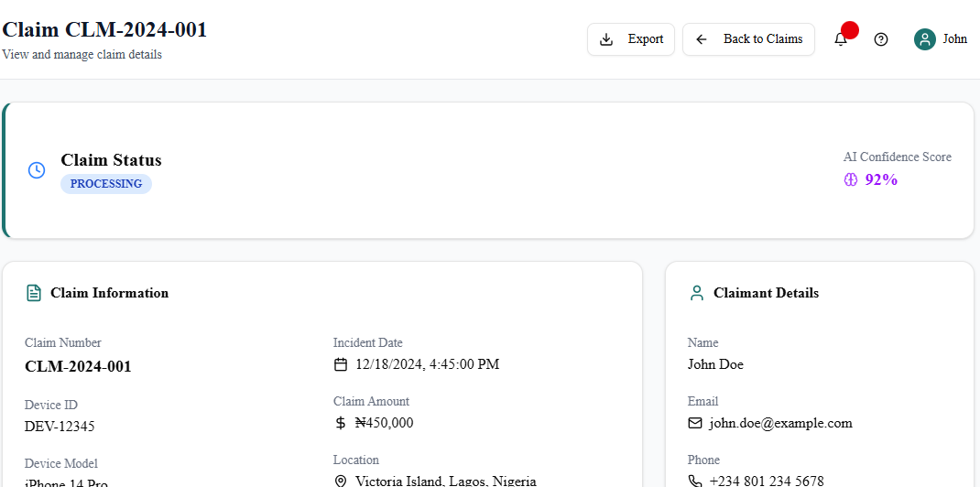Click the phone icon beside phone number
This screenshot has height=487, width=980.
click(x=695, y=481)
